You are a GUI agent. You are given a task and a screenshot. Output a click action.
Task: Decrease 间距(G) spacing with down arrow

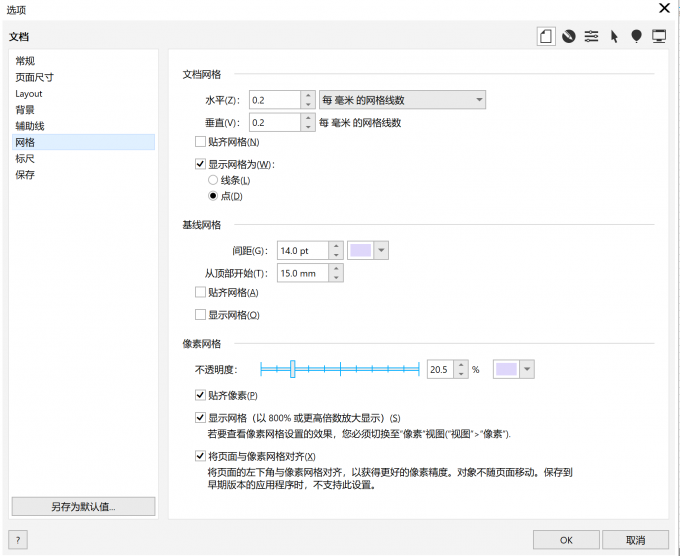336,255
